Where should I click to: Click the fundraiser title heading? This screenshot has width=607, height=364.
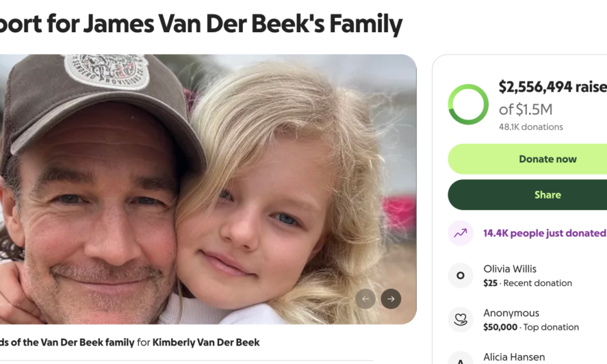click(200, 24)
